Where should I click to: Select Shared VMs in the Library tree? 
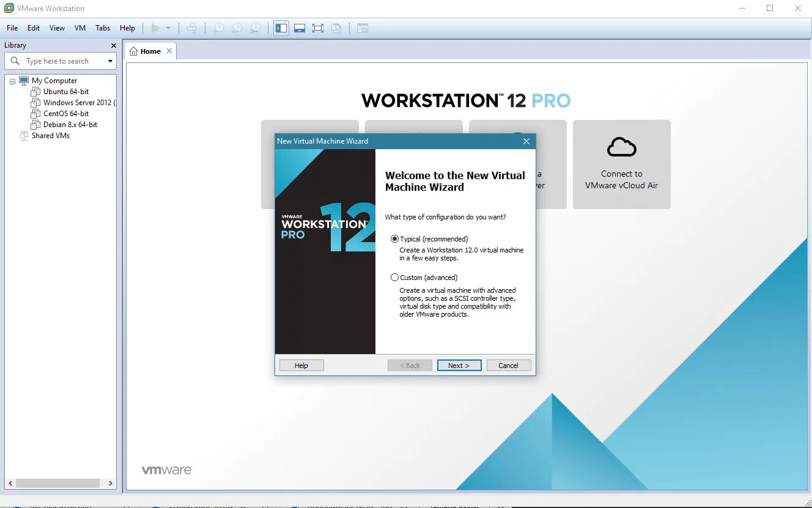point(51,136)
